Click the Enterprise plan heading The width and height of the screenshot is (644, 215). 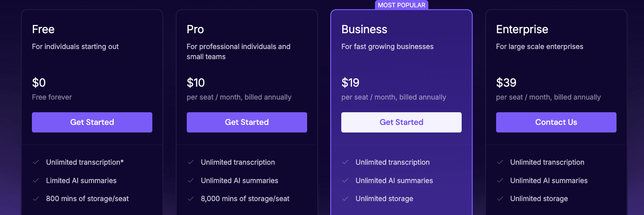522,29
